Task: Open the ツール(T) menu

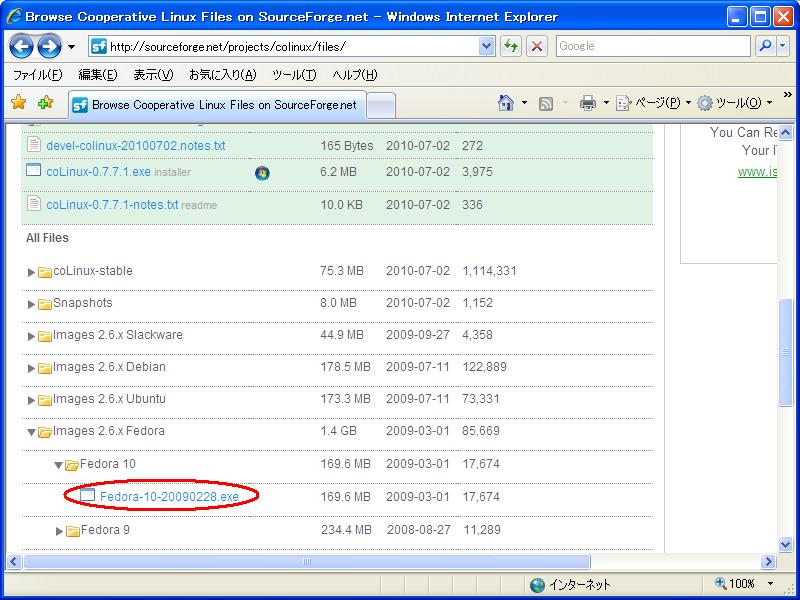Action: [294, 75]
